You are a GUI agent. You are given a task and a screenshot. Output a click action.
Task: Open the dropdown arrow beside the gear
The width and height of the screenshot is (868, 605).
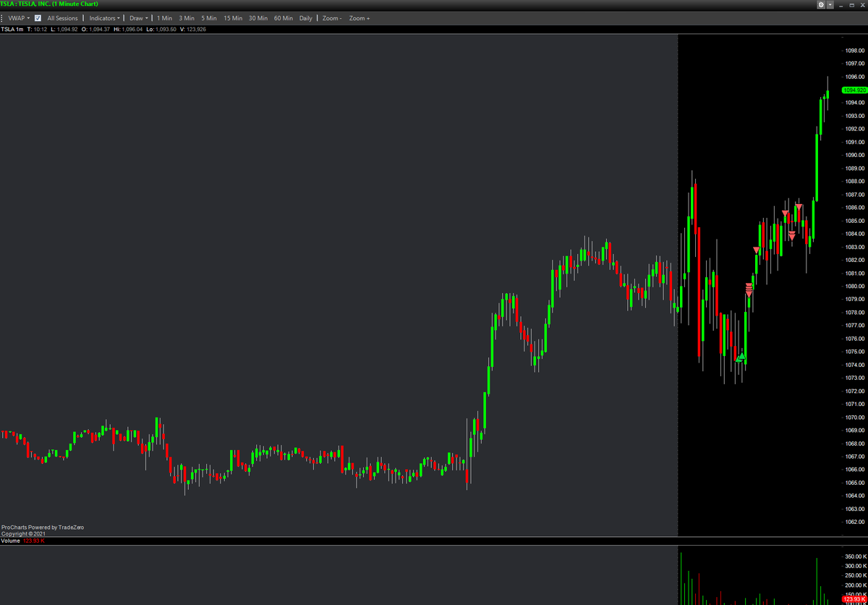830,4
